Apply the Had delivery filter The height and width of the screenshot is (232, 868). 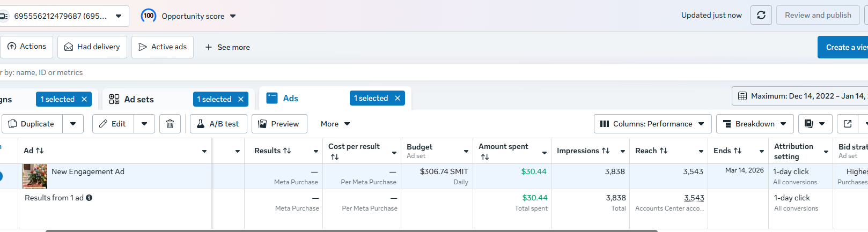pyautogui.click(x=92, y=47)
